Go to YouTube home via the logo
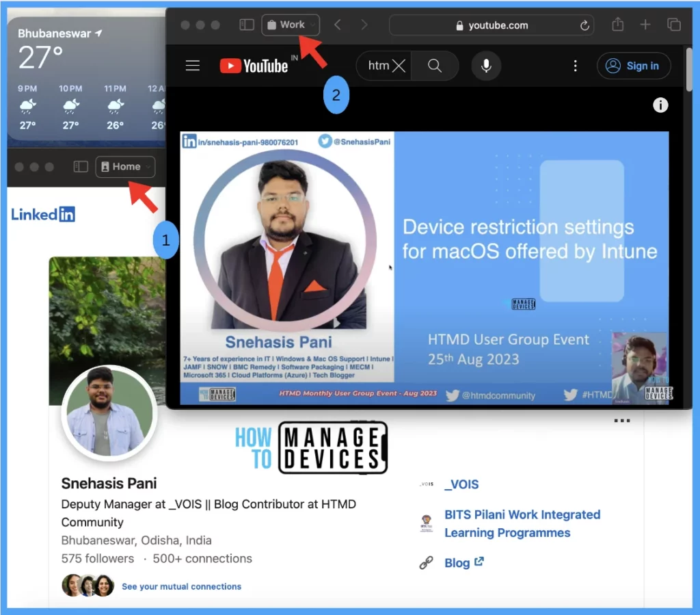Image resolution: width=700 pixels, height=615 pixels. [254, 66]
